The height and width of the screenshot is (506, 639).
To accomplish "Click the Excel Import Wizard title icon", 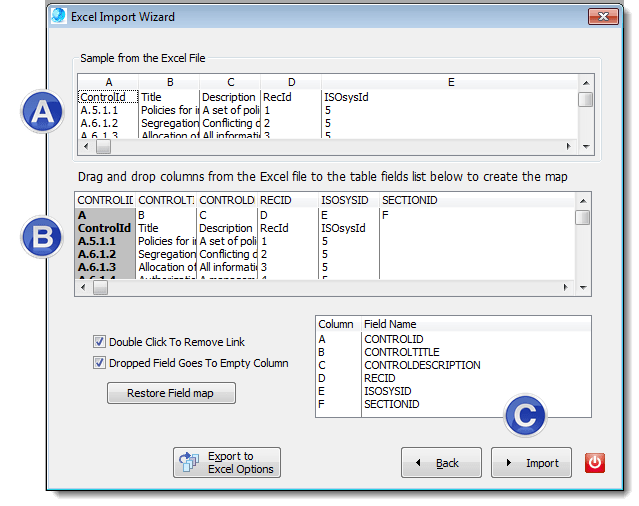I will [59, 16].
